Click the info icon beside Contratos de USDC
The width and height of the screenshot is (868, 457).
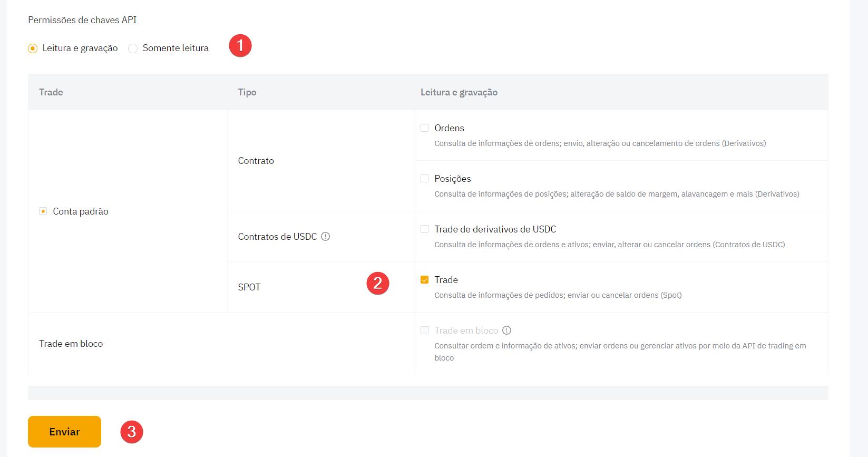(x=326, y=237)
